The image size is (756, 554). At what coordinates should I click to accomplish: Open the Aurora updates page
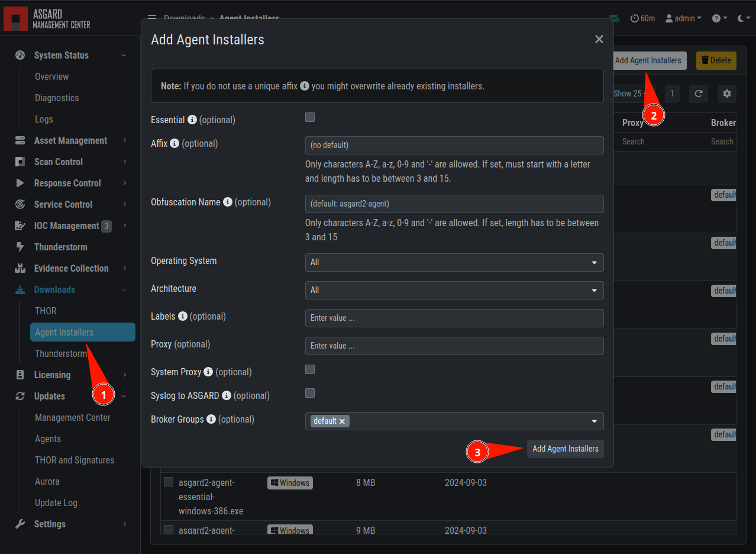pyautogui.click(x=47, y=481)
